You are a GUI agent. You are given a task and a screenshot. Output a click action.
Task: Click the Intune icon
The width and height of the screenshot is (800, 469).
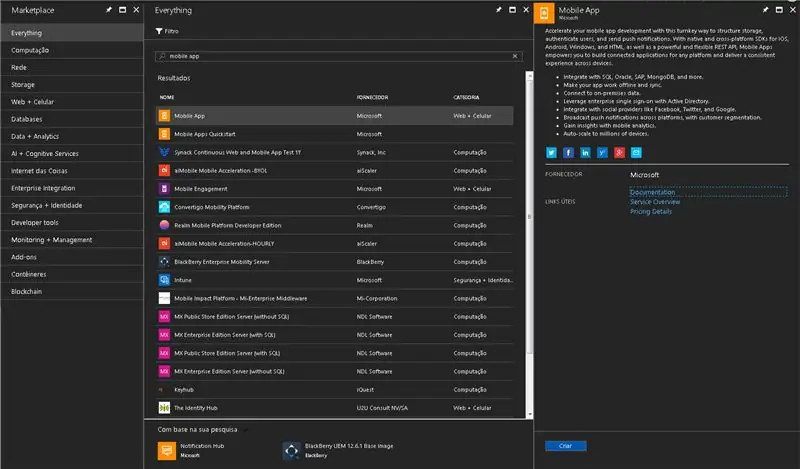click(164, 280)
